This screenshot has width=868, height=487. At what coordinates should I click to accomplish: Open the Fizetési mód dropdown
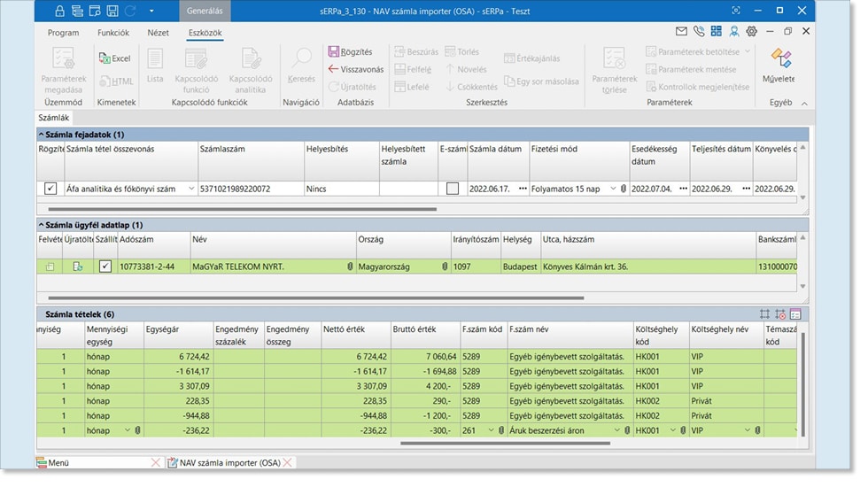click(x=613, y=189)
